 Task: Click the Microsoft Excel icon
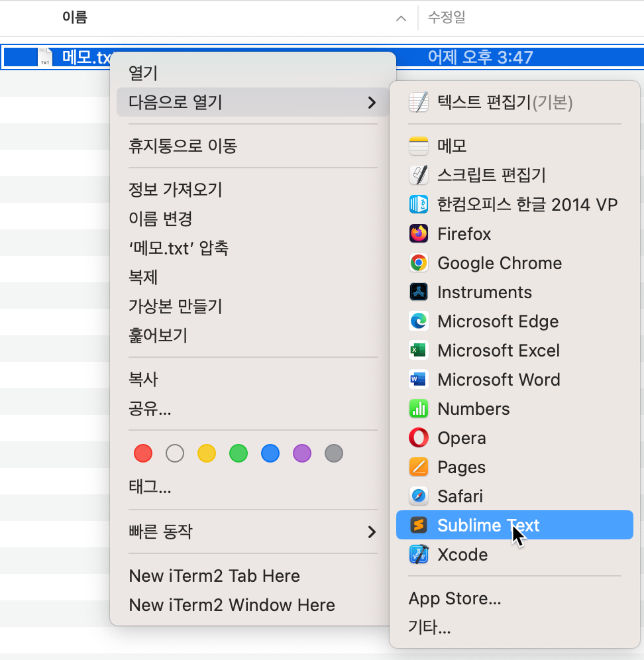[418, 350]
